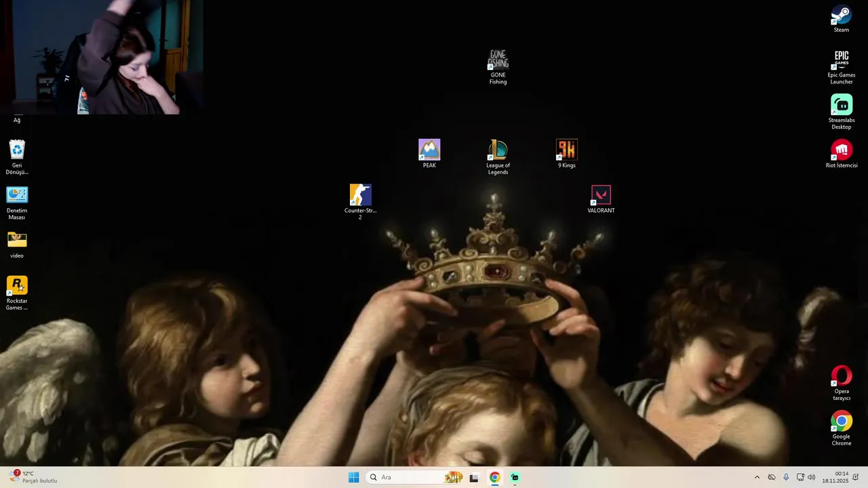Viewport: 868px width, 488px height.
Task: Click the cloud sync-off tray icon
Action: click(x=772, y=477)
